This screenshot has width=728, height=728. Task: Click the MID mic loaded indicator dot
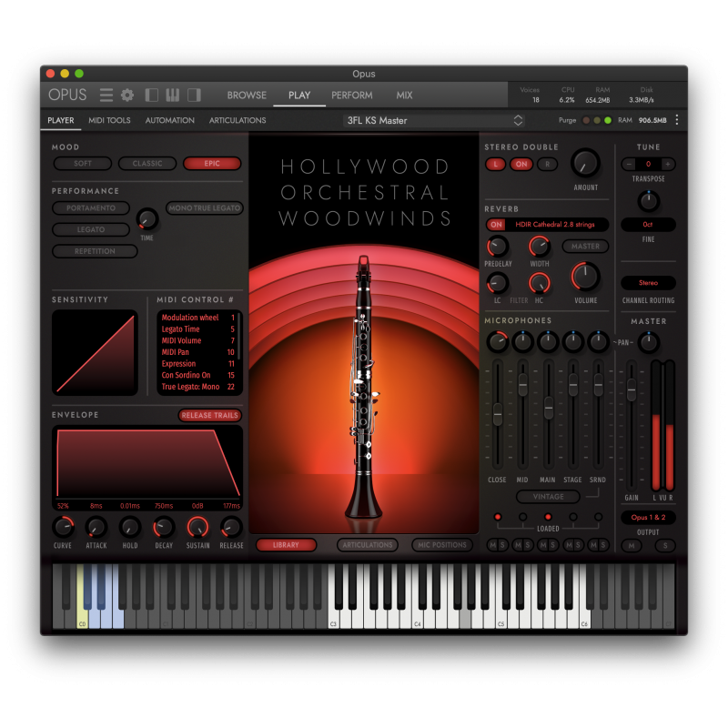[522, 517]
